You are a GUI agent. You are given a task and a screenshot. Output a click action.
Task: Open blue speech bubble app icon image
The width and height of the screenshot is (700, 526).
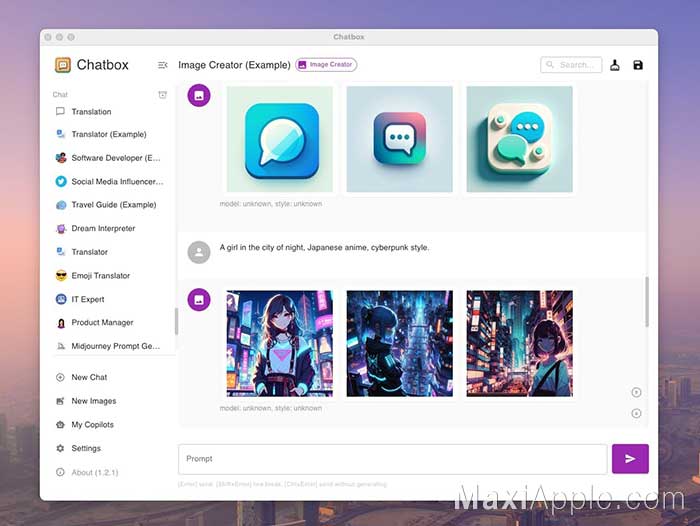point(279,139)
